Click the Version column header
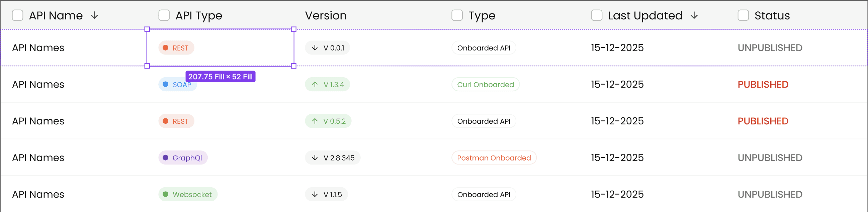This screenshot has height=212, width=868. [326, 15]
